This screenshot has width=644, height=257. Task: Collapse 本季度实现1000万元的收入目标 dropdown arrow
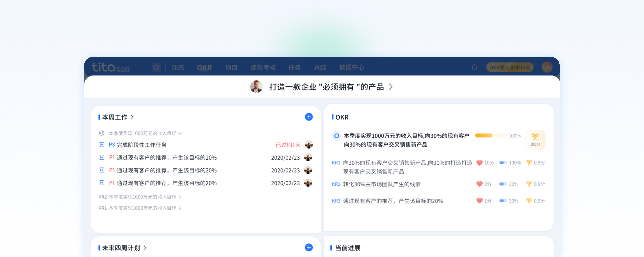point(180,133)
